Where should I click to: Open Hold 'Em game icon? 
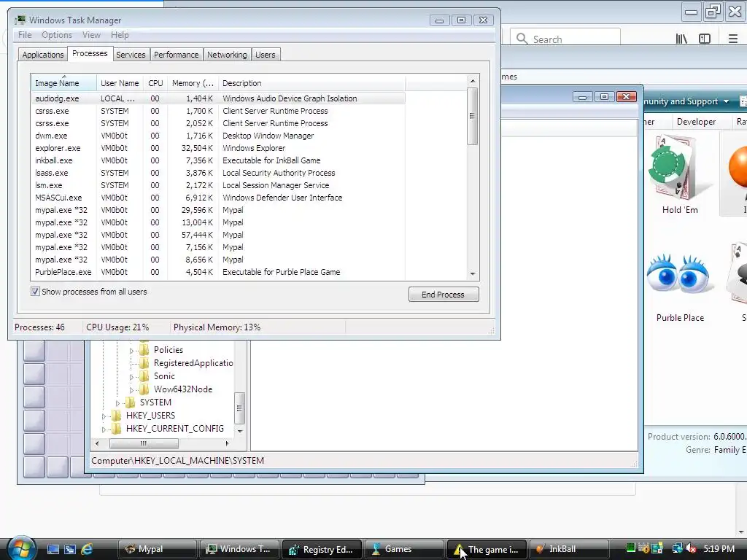[680, 175]
